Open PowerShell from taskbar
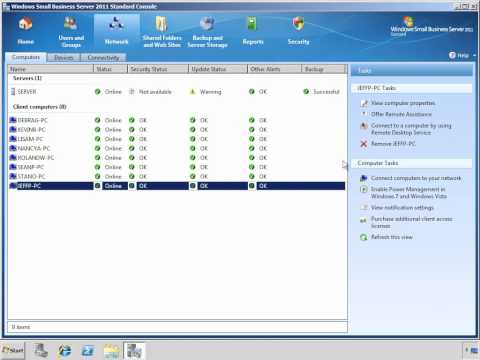480x360 pixels. (88, 351)
